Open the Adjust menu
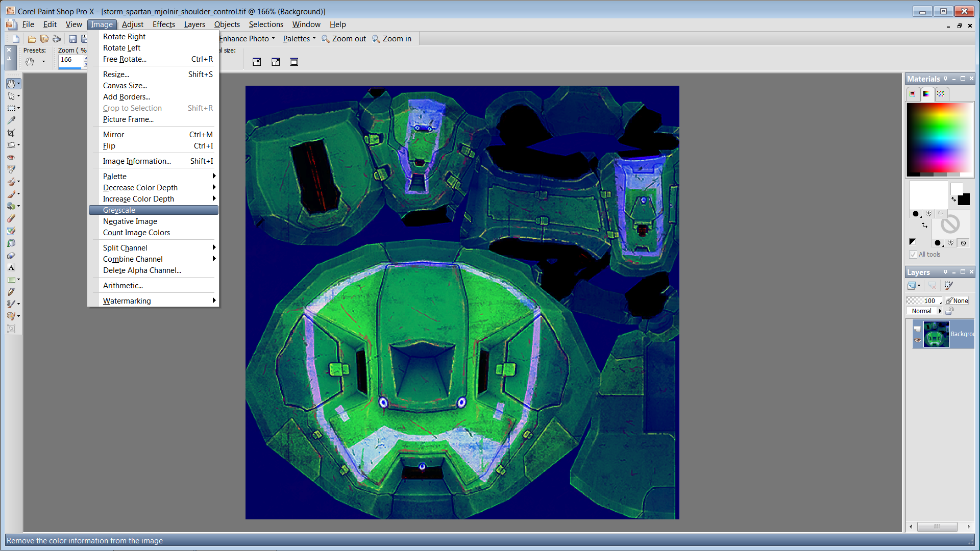This screenshot has width=980, height=551. click(132, 24)
